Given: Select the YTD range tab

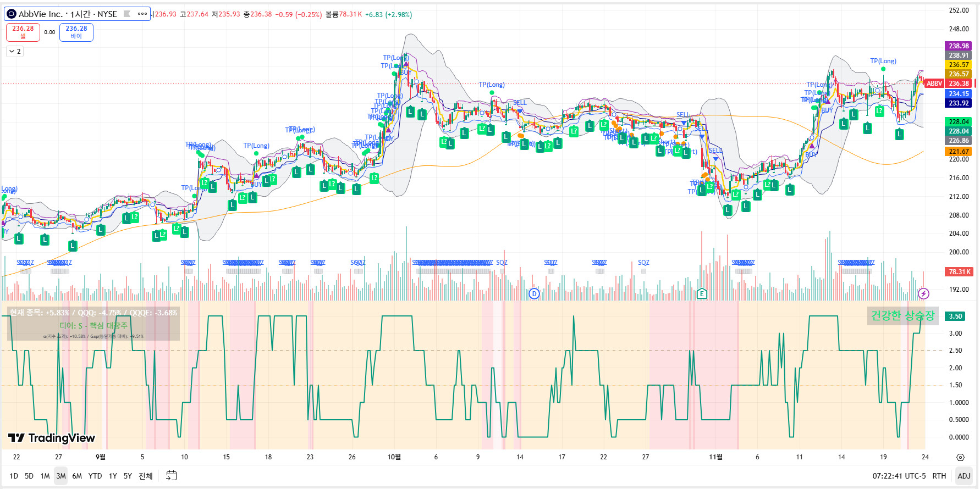Looking at the screenshot, I should tap(95, 476).
